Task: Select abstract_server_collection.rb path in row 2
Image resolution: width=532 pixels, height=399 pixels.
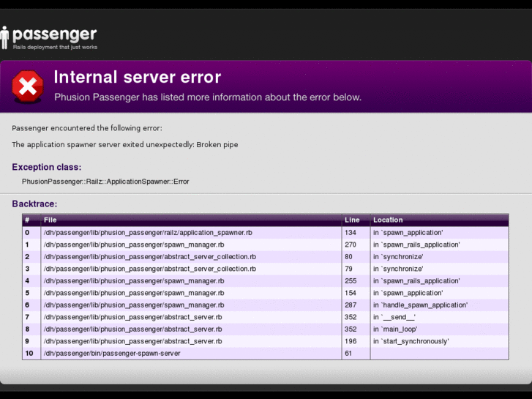Action: 149,257
